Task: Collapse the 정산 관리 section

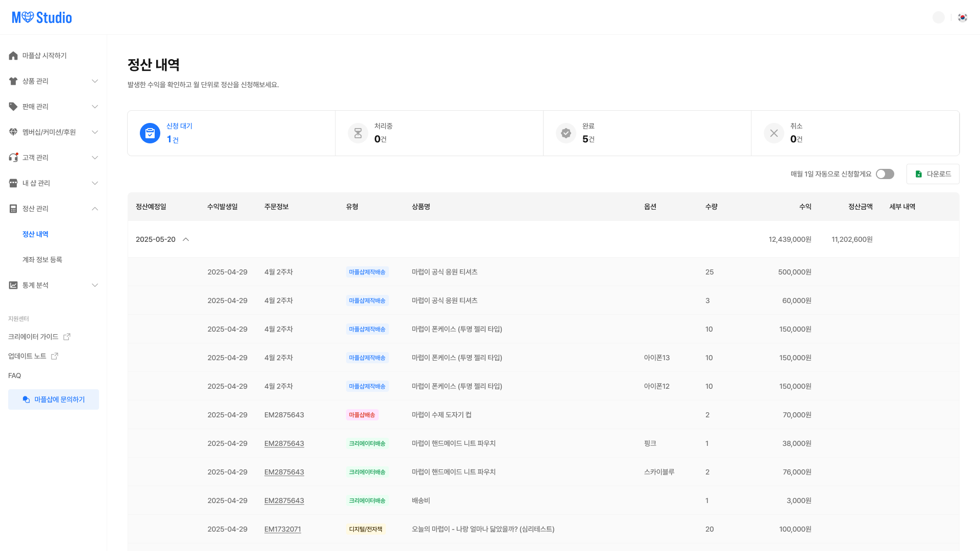Action: 95,209
